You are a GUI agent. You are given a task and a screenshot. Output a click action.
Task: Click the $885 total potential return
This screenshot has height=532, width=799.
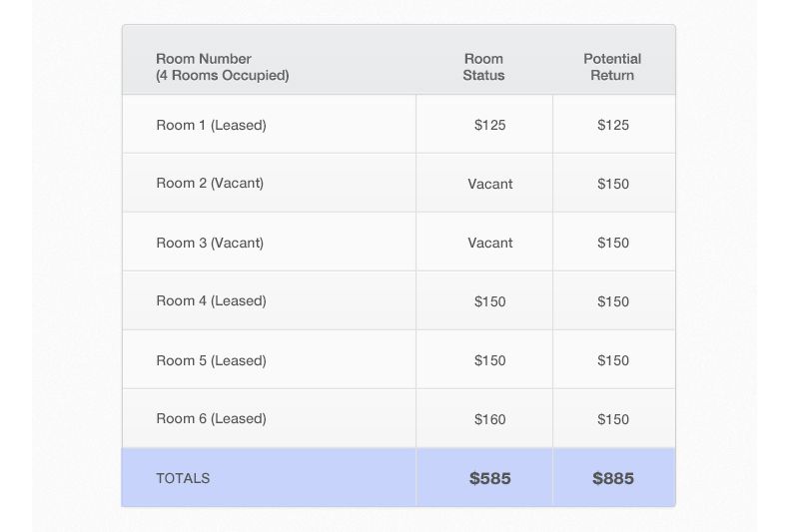point(613,478)
